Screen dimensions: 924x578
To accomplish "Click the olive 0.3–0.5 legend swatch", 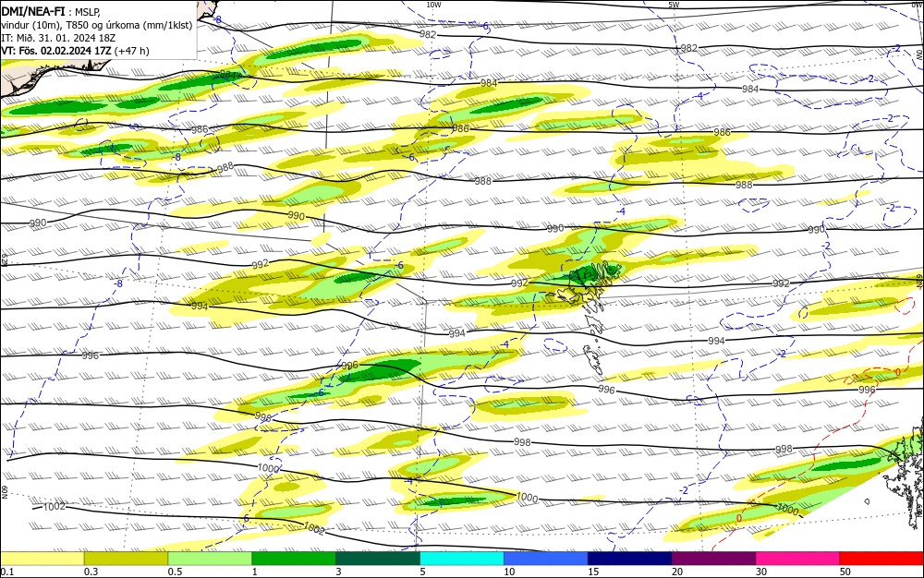I will 126,559.
